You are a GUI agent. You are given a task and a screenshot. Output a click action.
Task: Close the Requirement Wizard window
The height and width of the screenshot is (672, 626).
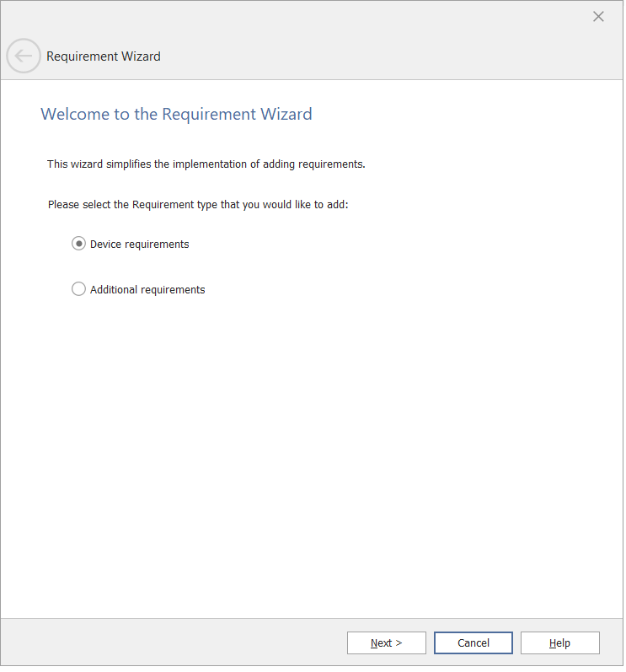pyautogui.click(x=598, y=17)
